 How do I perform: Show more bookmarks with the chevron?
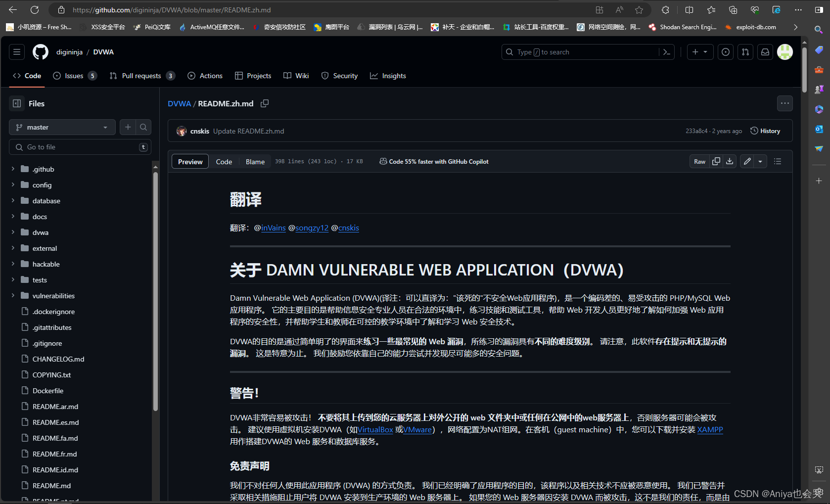click(795, 27)
